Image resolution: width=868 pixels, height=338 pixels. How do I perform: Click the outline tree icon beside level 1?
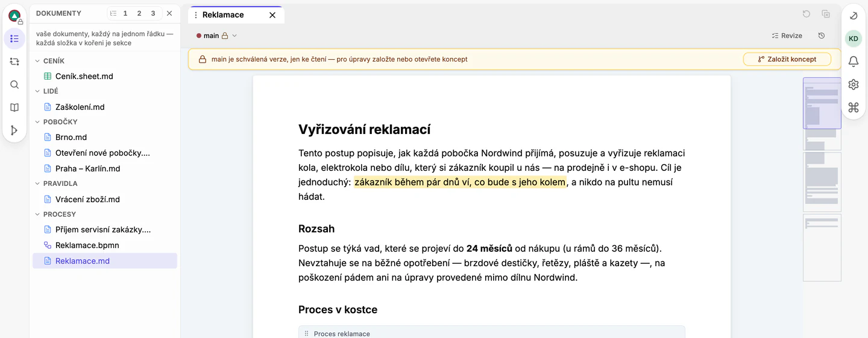click(113, 13)
